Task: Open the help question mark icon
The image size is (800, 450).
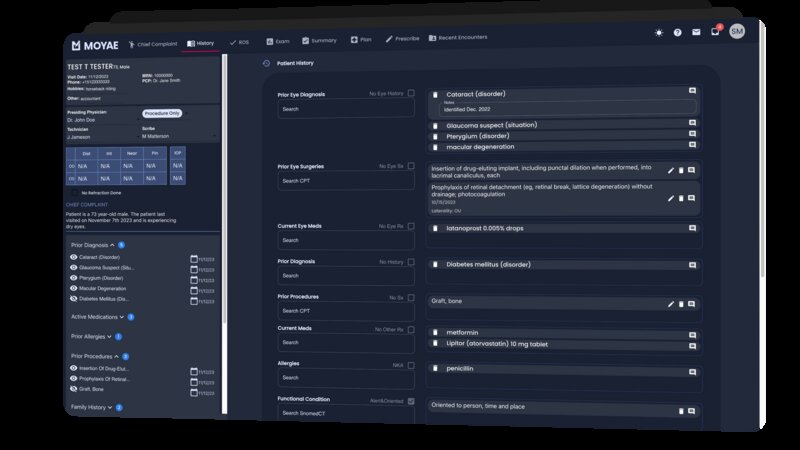Action: coord(678,33)
